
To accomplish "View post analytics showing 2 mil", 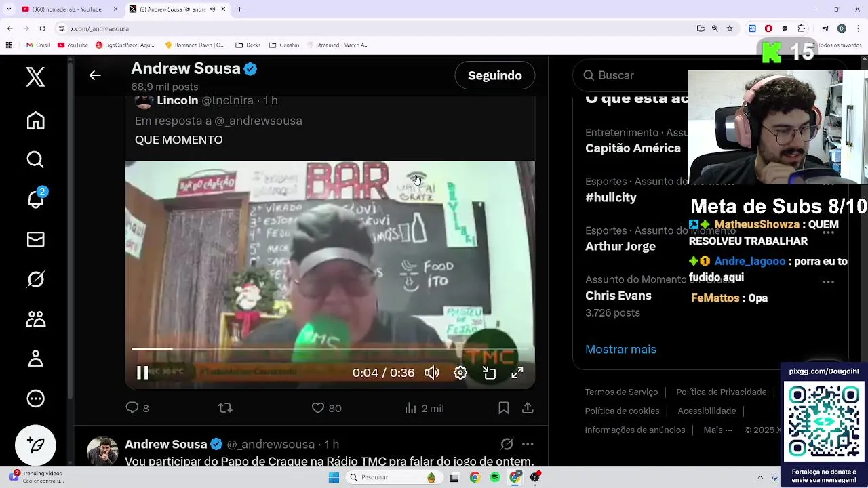I will click(424, 408).
